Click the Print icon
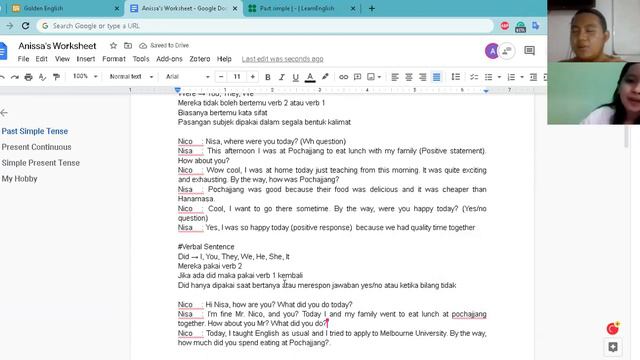This screenshot has width=640, height=360. (x=28, y=77)
